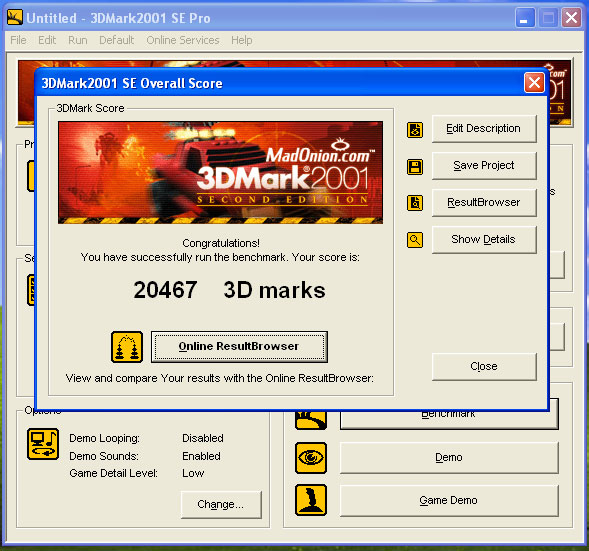Click the score value 20467
This screenshot has height=551, width=589.
165,290
